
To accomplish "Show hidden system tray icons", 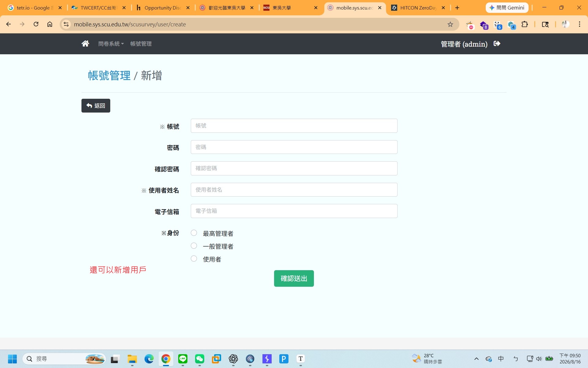I will [476, 358].
